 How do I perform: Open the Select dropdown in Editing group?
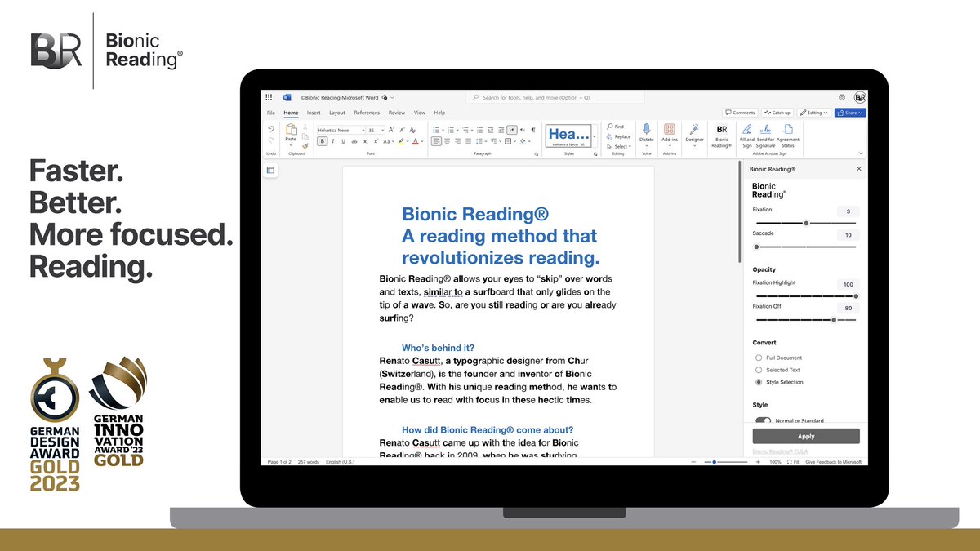point(619,146)
